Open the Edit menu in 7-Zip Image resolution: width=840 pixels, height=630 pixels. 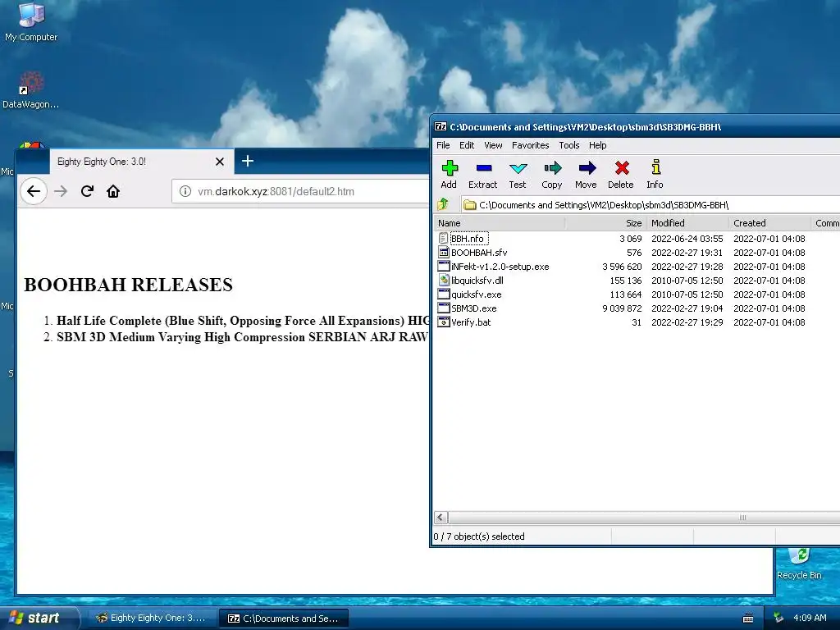coord(467,145)
